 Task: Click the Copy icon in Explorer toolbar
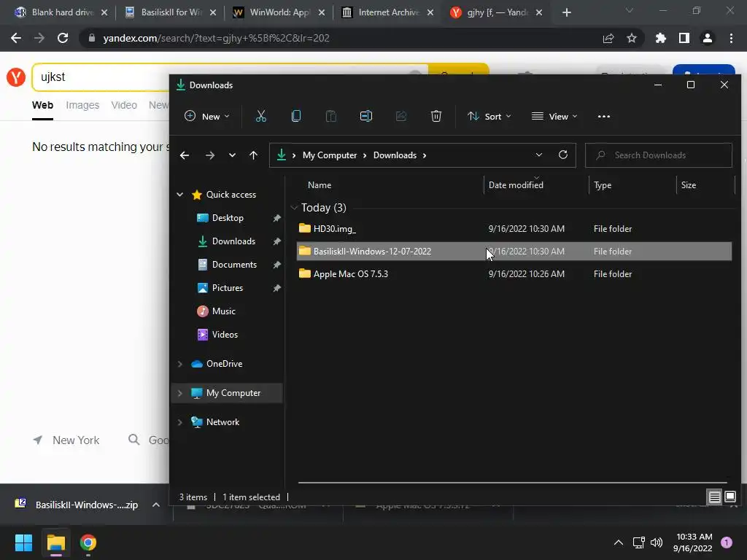(x=296, y=116)
